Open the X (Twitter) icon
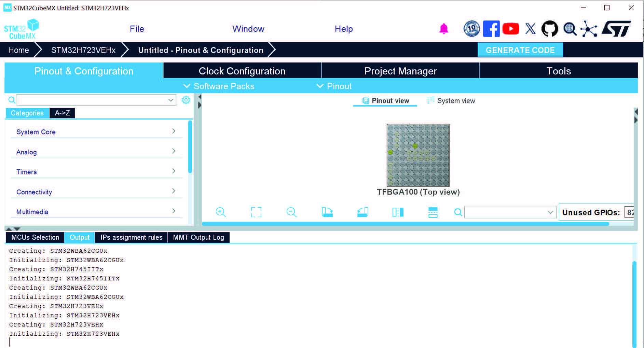 pos(530,29)
